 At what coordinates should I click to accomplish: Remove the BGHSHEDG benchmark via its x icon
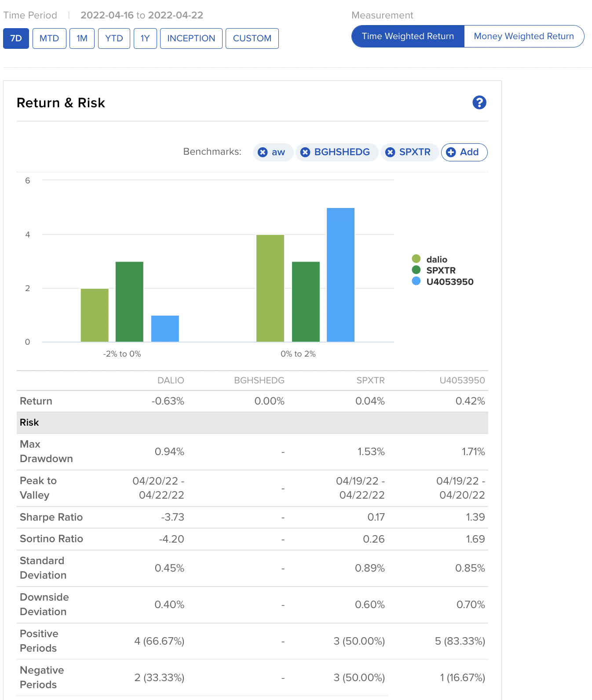305,152
